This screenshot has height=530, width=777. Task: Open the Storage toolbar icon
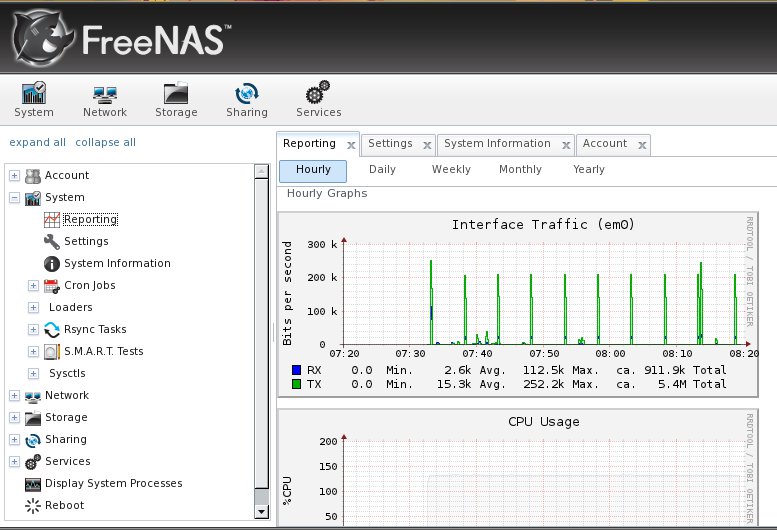point(176,100)
